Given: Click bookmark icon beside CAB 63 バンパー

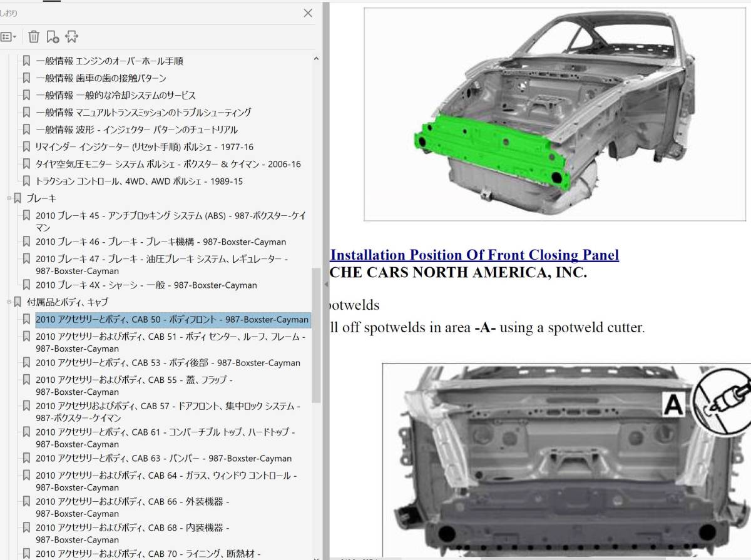Looking at the screenshot, I should click(x=26, y=458).
